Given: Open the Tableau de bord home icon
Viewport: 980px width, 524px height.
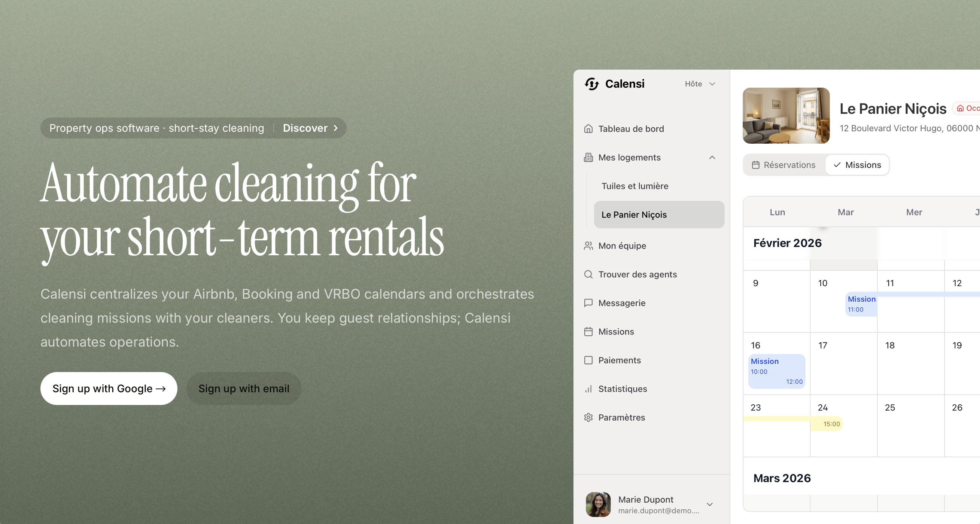Looking at the screenshot, I should click(588, 129).
